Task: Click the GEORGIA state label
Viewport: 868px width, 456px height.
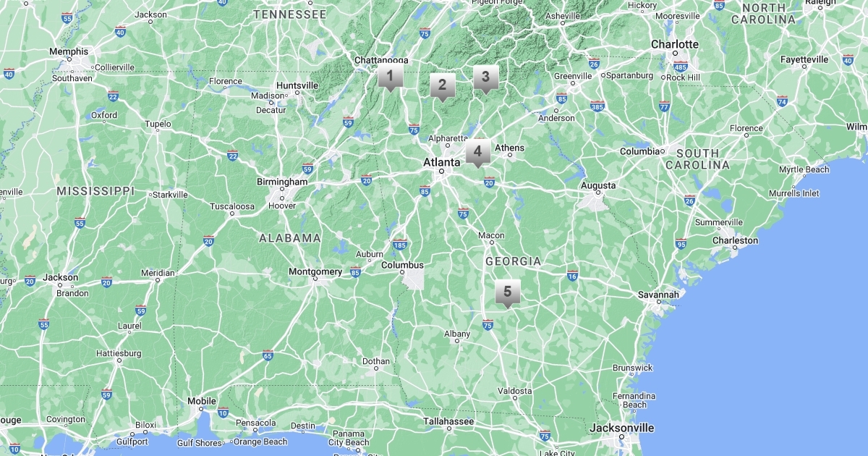Action: (513, 261)
